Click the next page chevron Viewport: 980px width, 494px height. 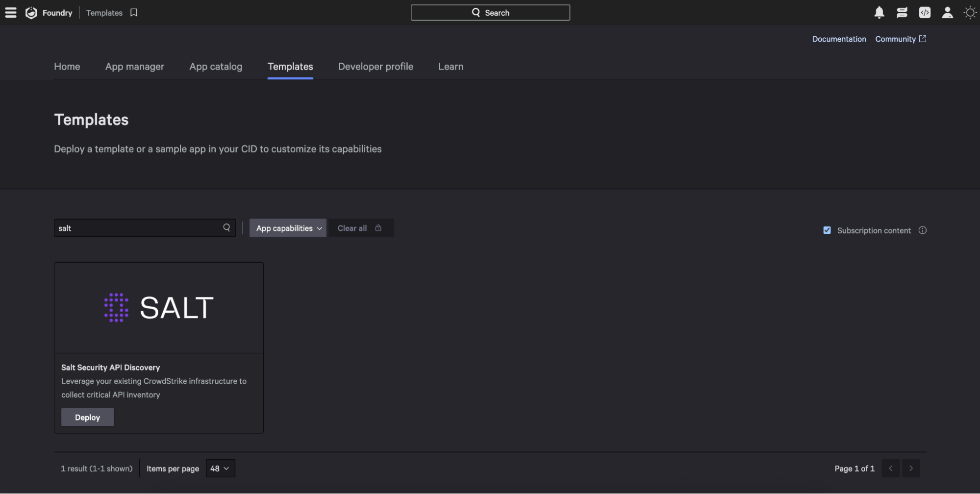(x=911, y=468)
